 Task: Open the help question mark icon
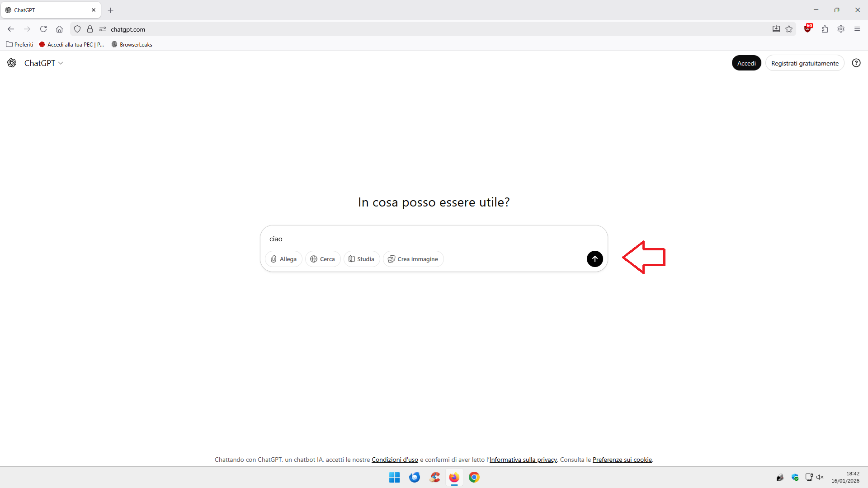(x=856, y=63)
